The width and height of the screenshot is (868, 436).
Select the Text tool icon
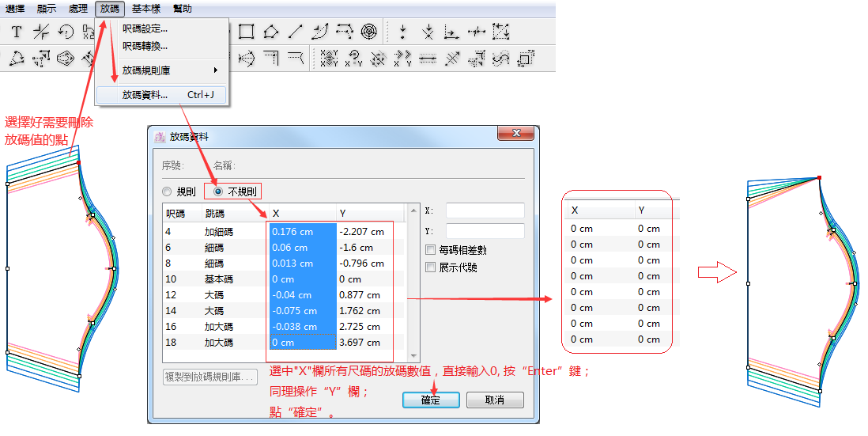[16, 32]
